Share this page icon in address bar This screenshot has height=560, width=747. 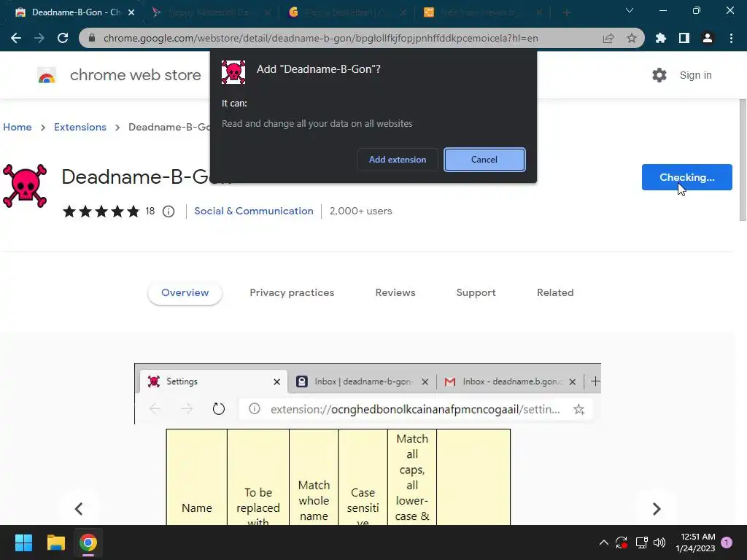608,38
